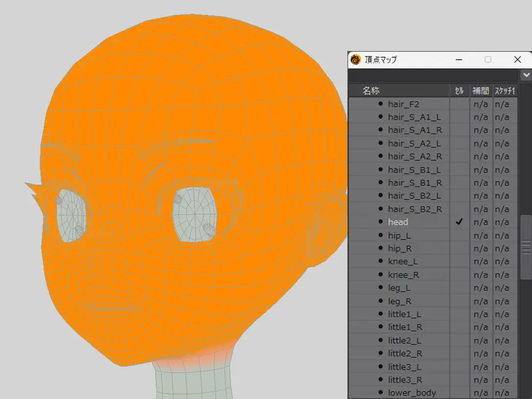This screenshot has width=532, height=399.
Task: Toggle the セル cell for leg_R
Action: pos(459,301)
